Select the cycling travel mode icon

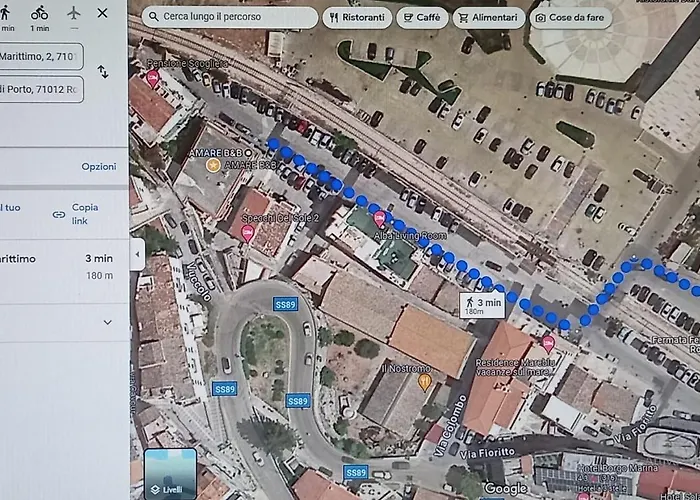39,13
